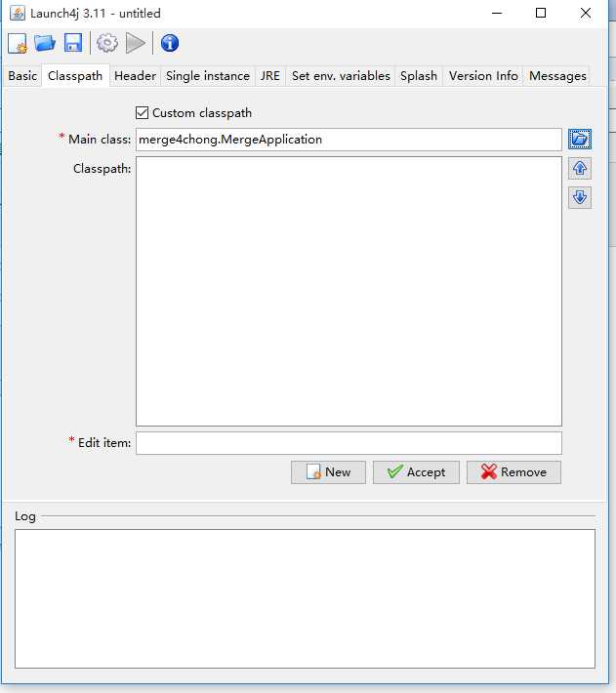The height and width of the screenshot is (693, 616).
Task: Open configuration with the folder toolbar icon
Action: 45,43
